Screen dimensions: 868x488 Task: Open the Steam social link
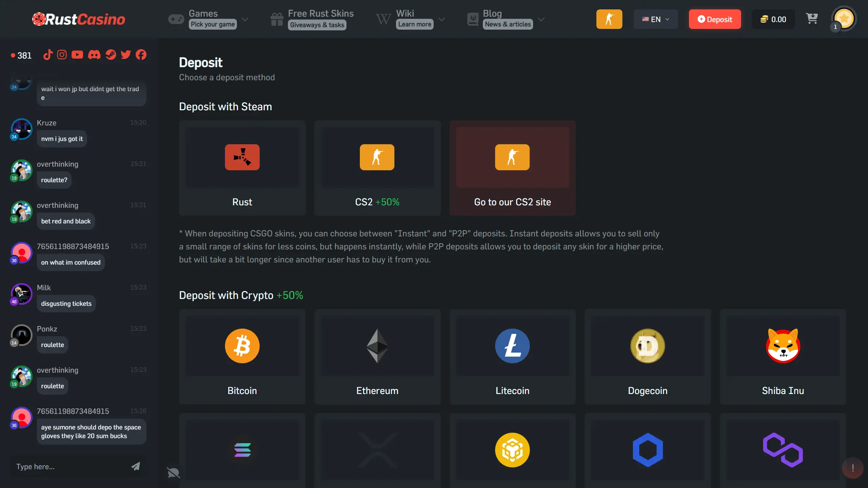pos(111,55)
